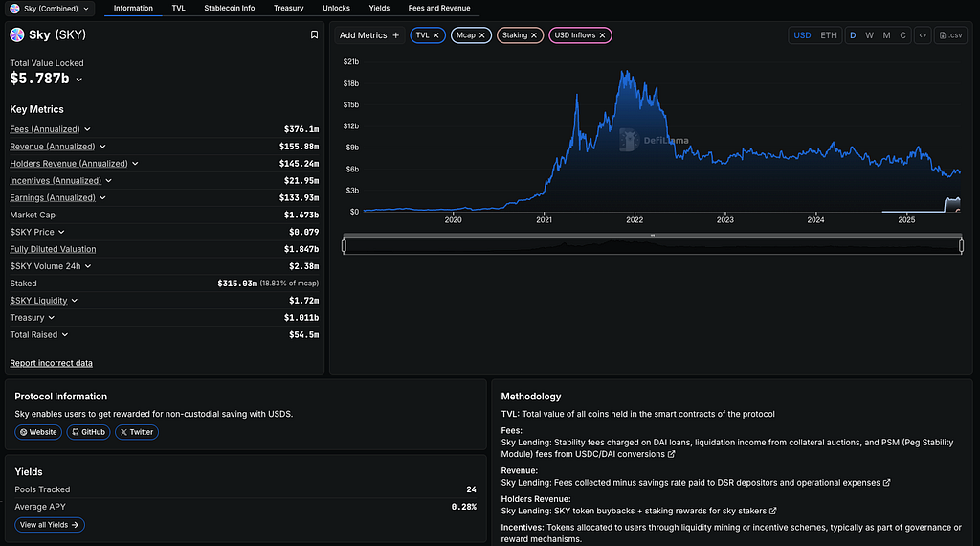Remove the TVL metric chip

click(436, 35)
